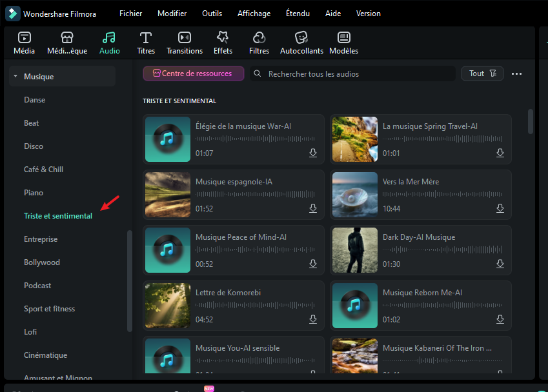Click the Rechercher tous les audios field
The height and width of the screenshot is (392, 548).
click(x=355, y=73)
